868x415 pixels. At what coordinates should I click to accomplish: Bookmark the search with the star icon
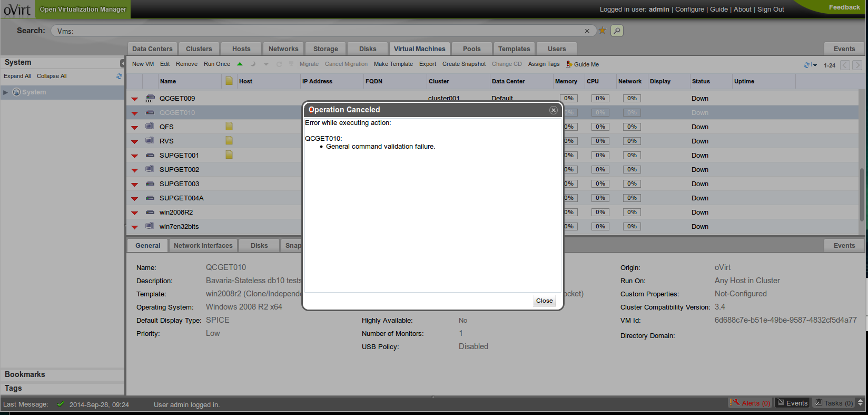coord(602,31)
